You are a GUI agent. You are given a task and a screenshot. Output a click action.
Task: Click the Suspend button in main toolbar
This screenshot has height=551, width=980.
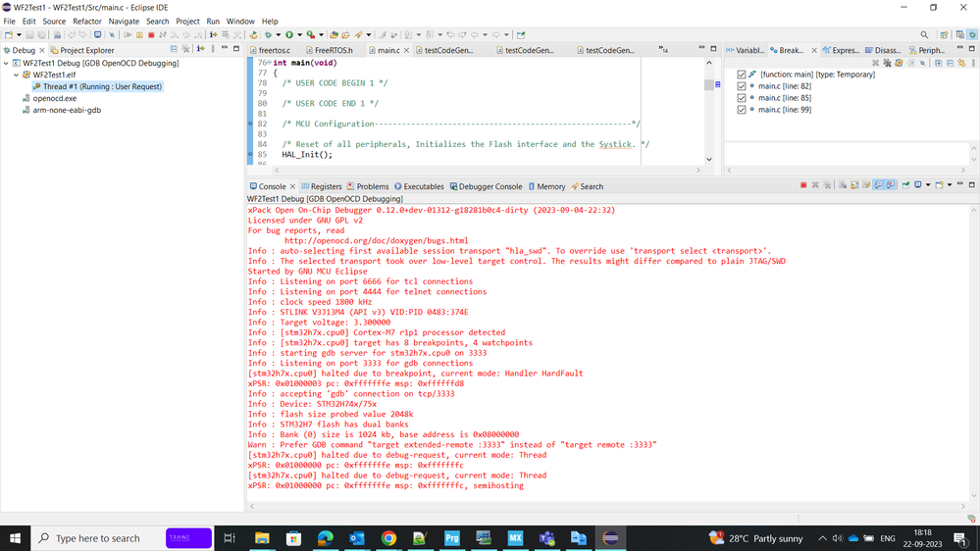(x=139, y=35)
